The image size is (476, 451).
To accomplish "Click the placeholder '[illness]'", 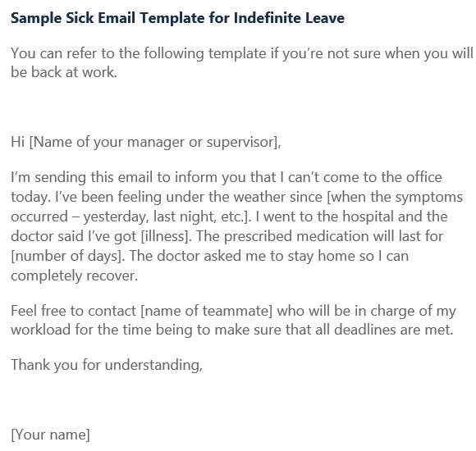I will click(x=167, y=237).
